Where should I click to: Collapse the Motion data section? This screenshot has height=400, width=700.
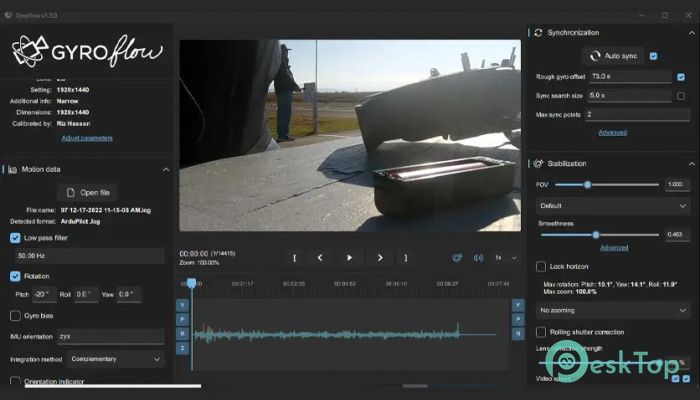166,170
